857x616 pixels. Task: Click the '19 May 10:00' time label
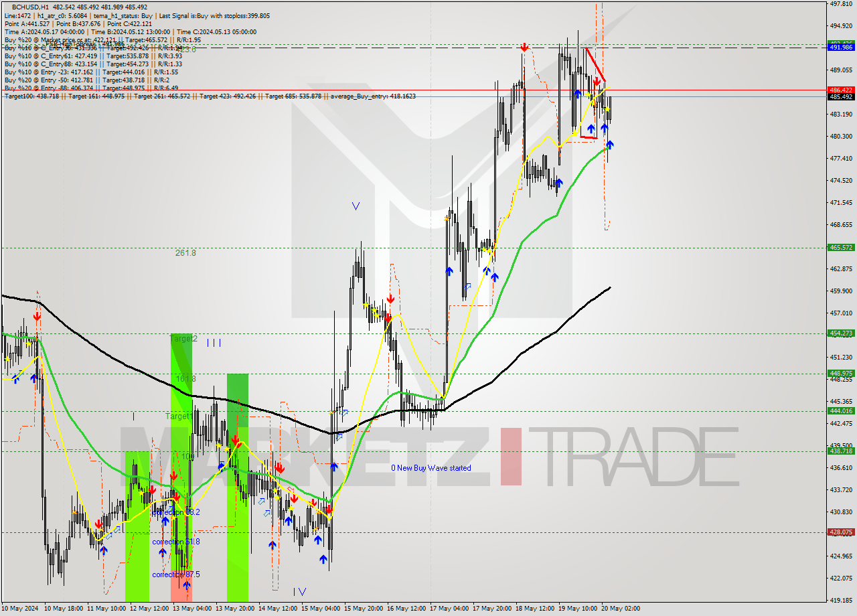tap(579, 609)
